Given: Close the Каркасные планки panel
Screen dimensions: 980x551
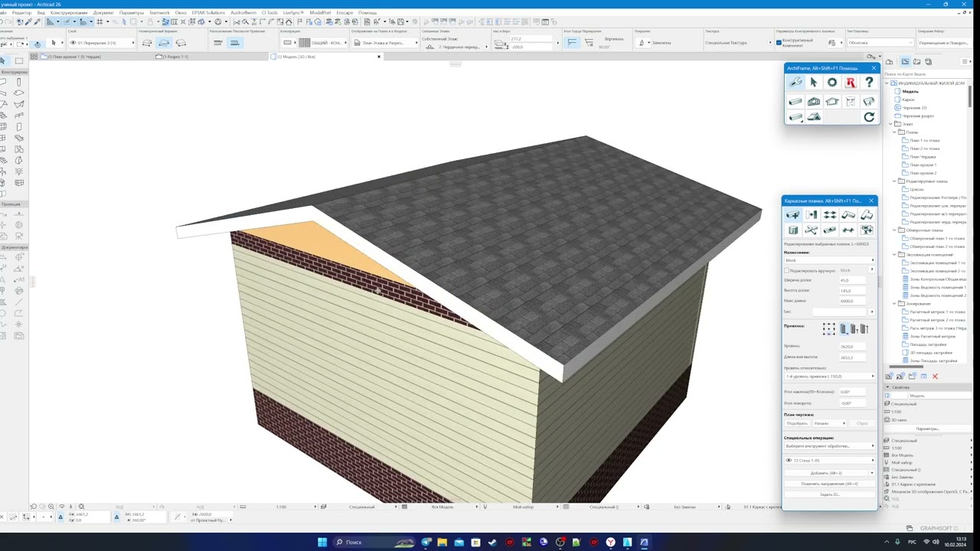Looking at the screenshot, I should (x=871, y=201).
